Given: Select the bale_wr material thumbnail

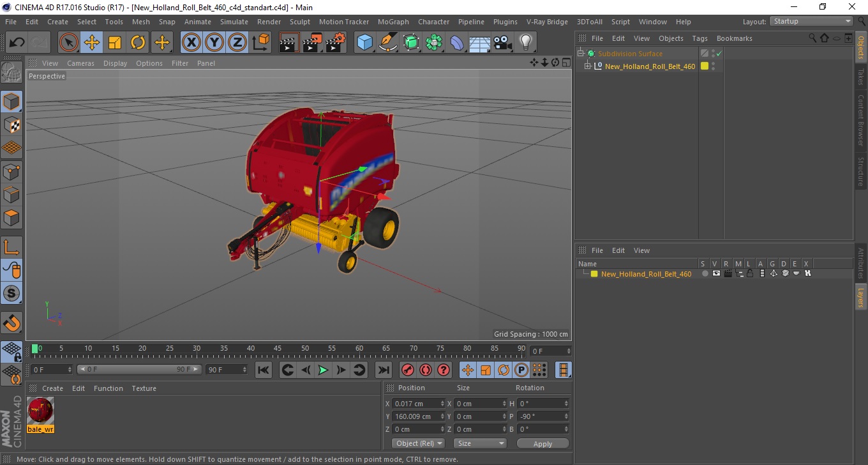Looking at the screenshot, I should click(41, 411).
